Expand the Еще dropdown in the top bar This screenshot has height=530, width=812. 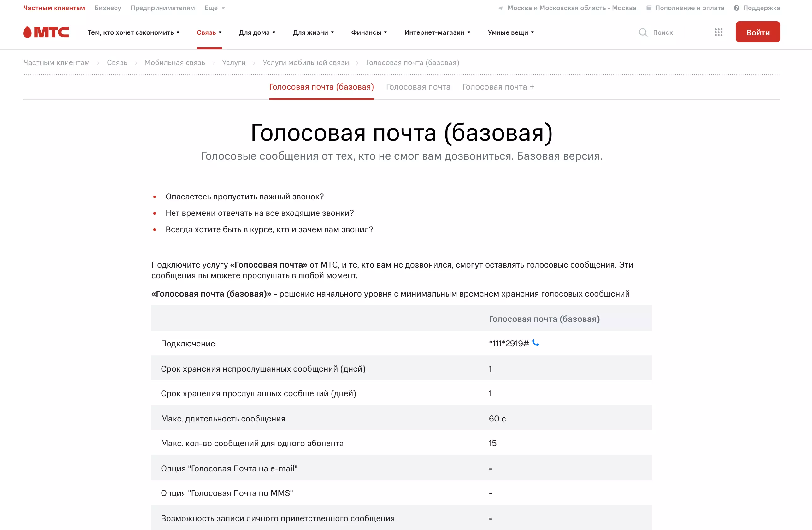click(215, 8)
